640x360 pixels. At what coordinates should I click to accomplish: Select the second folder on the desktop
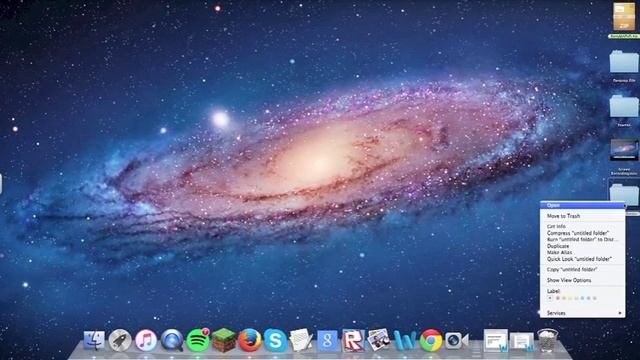(x=624, y=106)
